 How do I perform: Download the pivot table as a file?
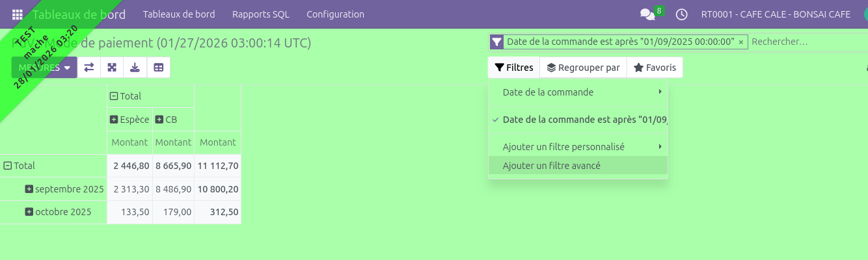click(135, 67)
